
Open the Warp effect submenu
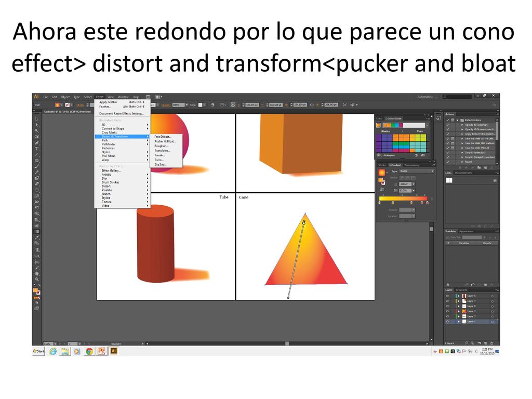click(122, 160)
